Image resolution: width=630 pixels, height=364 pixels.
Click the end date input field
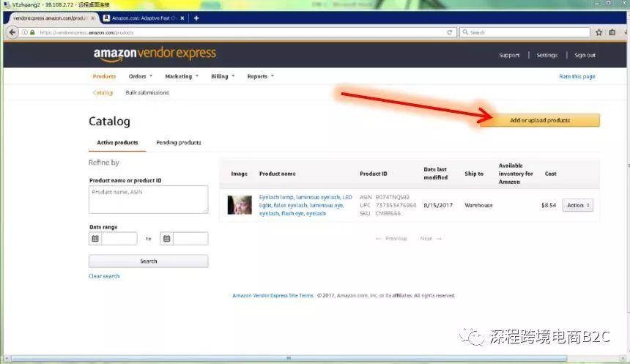point(190,239)
